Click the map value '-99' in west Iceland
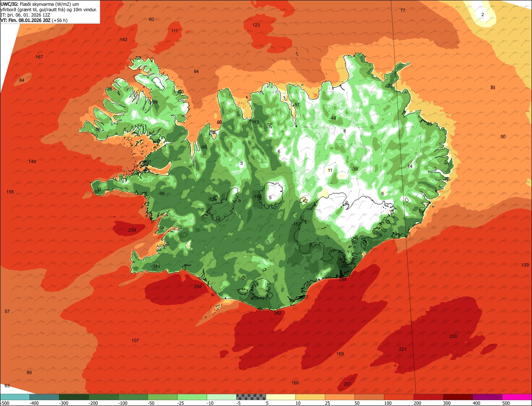532x406 pixels. click(x=161, y=194)
